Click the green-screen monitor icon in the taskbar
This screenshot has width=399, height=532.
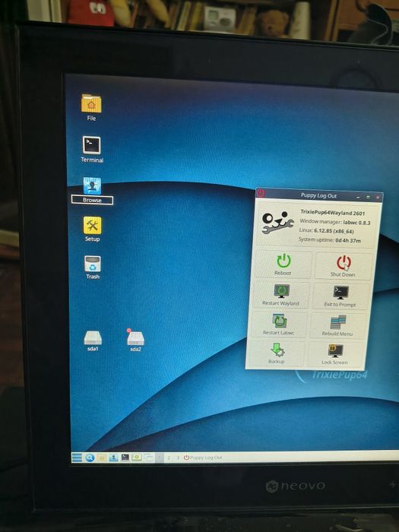[x=137, y=458]
